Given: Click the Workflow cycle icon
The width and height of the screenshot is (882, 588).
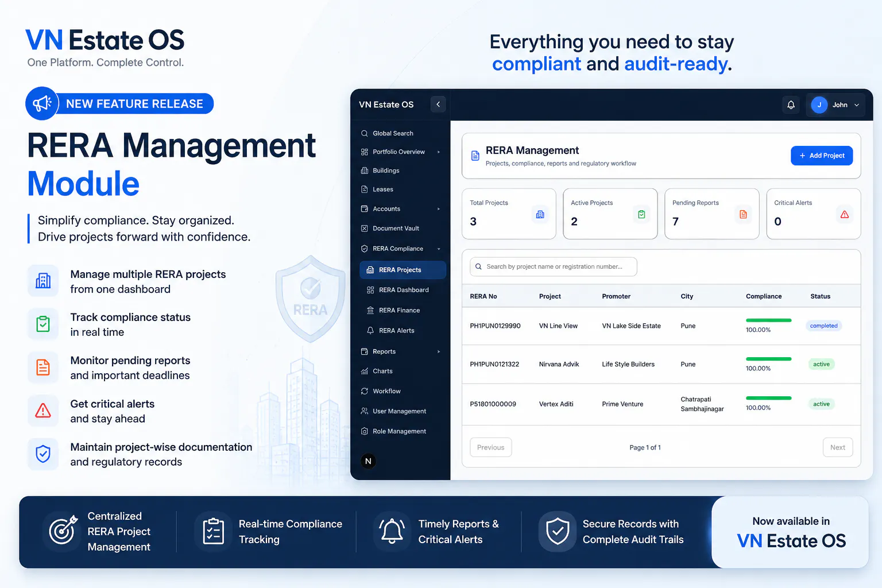Looking at the screenshot, I should point(365,391).
